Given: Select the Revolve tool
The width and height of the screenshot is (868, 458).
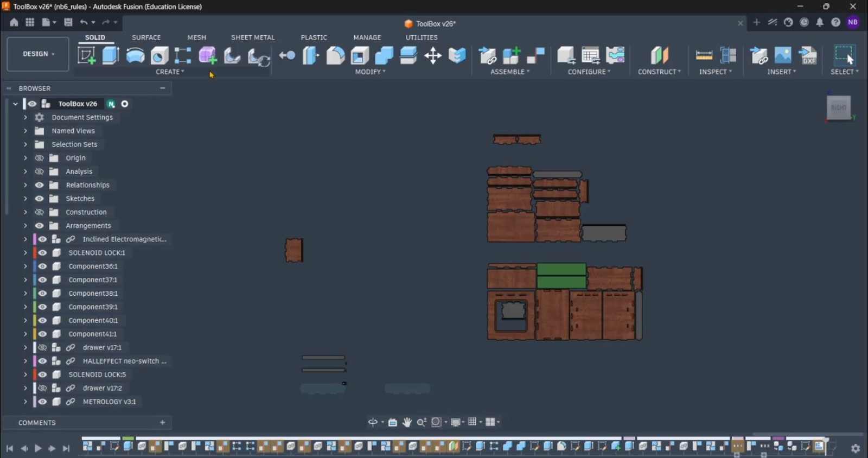Looking at the screenshot, I should 135,55.
